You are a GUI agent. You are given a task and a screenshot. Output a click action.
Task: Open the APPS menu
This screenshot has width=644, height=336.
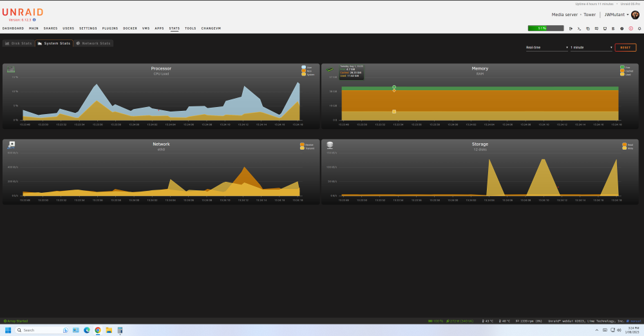pos(159,28)
